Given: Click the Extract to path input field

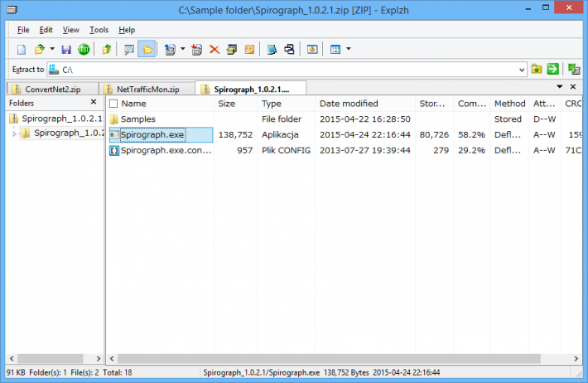Looking at the screenshot, I should 287,70.
